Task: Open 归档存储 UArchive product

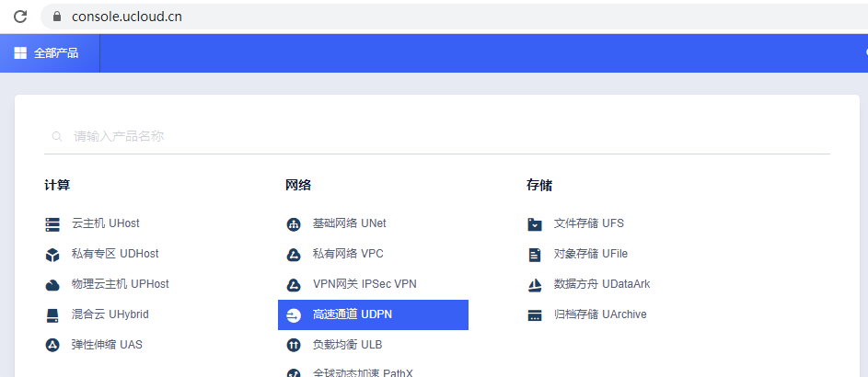Action: pos(601,314)
